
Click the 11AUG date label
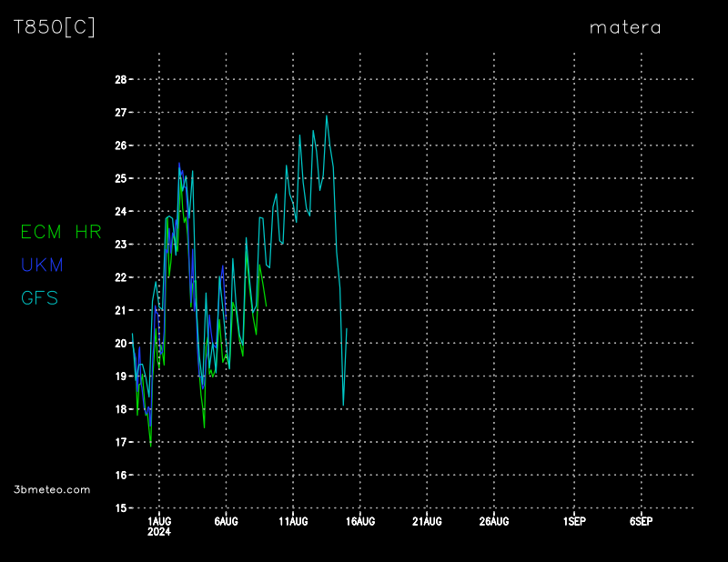pos(293,521)
